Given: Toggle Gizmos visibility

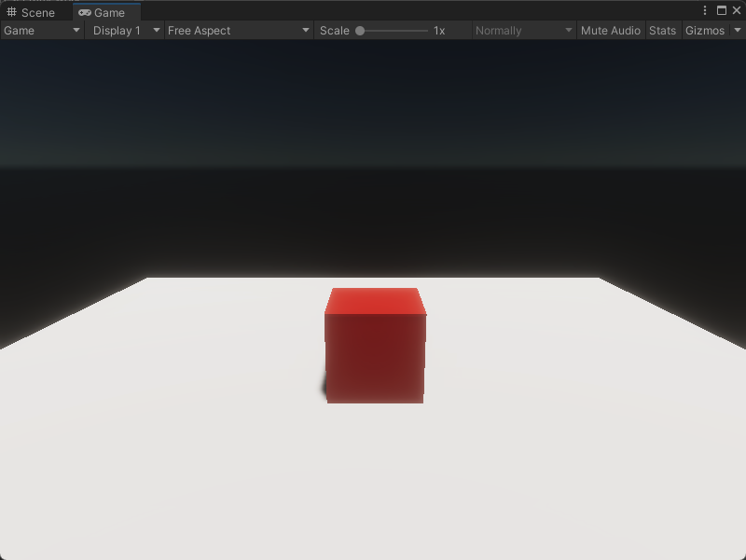Looking at the screenshot, I should tap(704, 30).
